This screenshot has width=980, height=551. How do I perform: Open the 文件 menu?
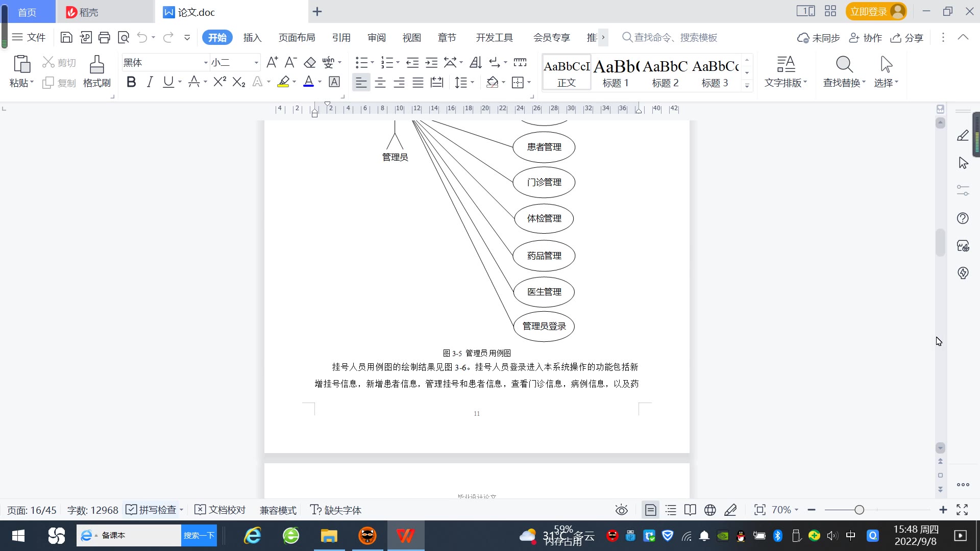point(29,37)
